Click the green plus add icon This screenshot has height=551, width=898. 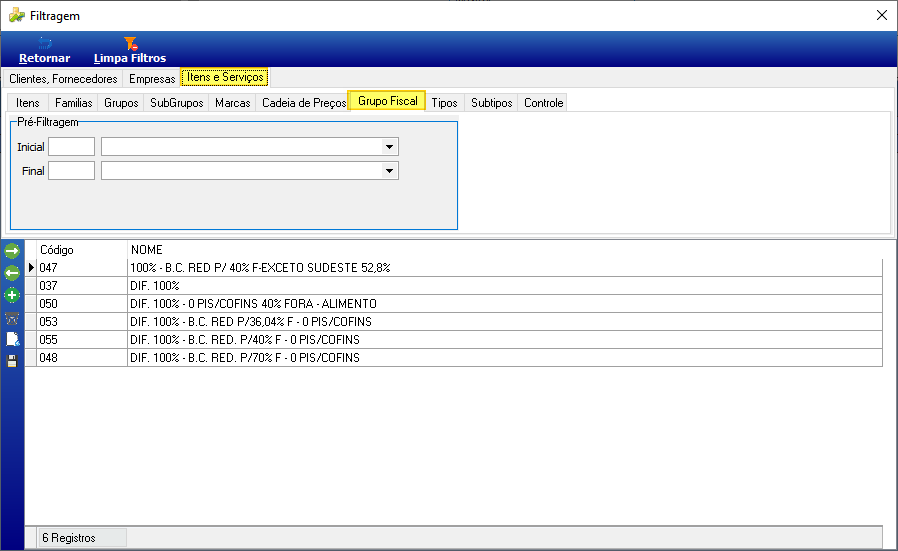tap(11, 295)
